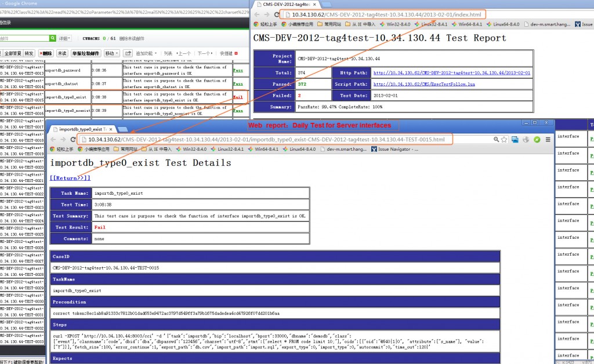Viewport: 594px width, 364px height.
Task: Open the 详细 search options dropdown
Action: (64, 38)
